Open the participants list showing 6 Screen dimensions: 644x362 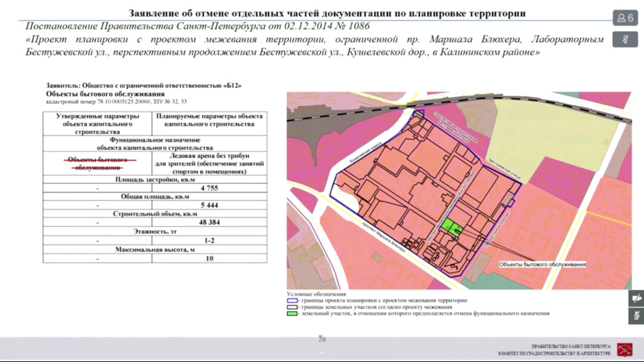625,18
